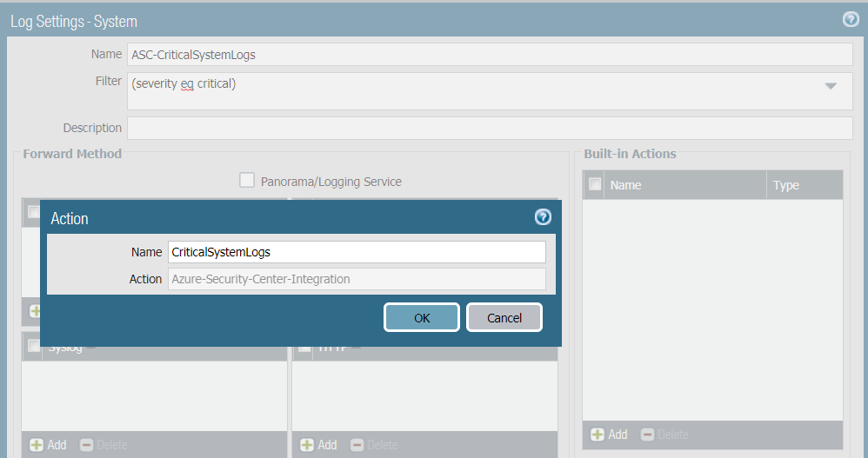Check the Syslog header checkbox

[35, 347]
